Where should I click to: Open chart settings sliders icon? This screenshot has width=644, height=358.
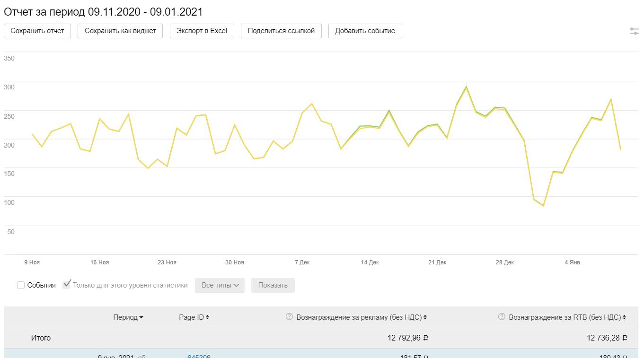[x=634, y=31]
